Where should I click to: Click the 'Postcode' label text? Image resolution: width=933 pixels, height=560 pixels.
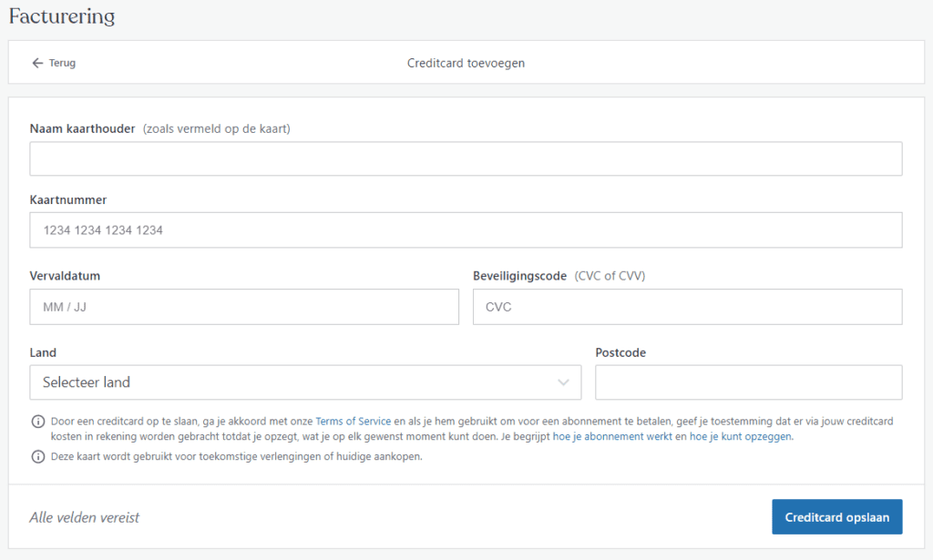tap(620, 352)
